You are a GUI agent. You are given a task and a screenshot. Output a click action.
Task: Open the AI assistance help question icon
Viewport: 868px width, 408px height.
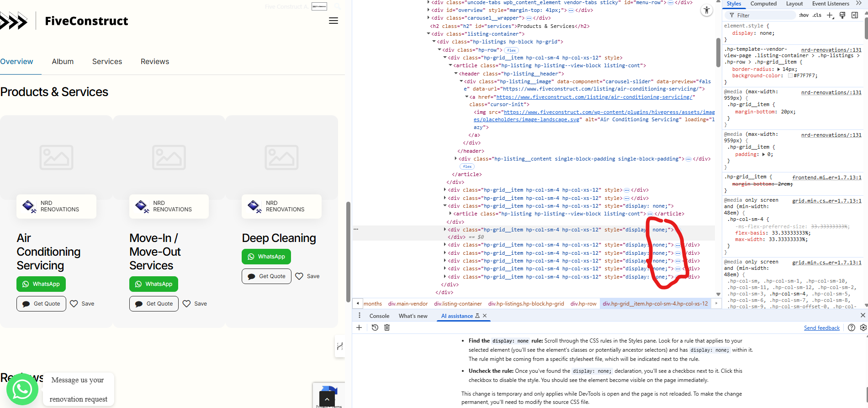(x=852, y=327)
